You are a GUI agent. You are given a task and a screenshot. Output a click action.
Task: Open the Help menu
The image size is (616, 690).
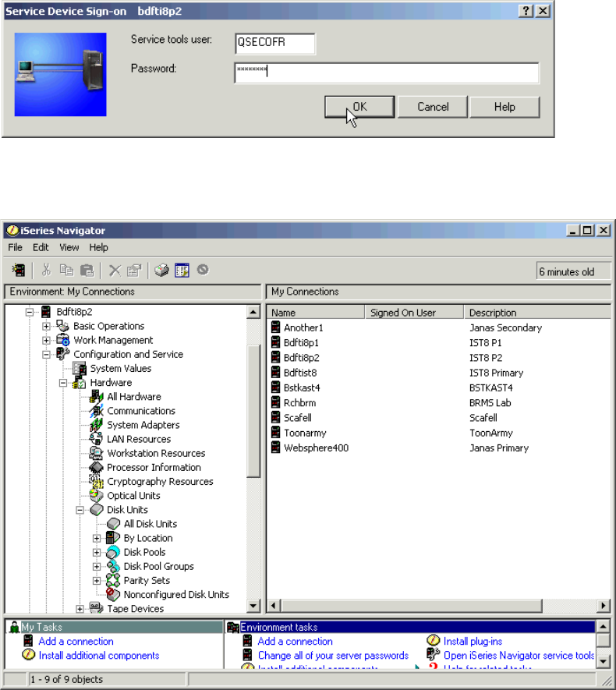pos(98,247)
